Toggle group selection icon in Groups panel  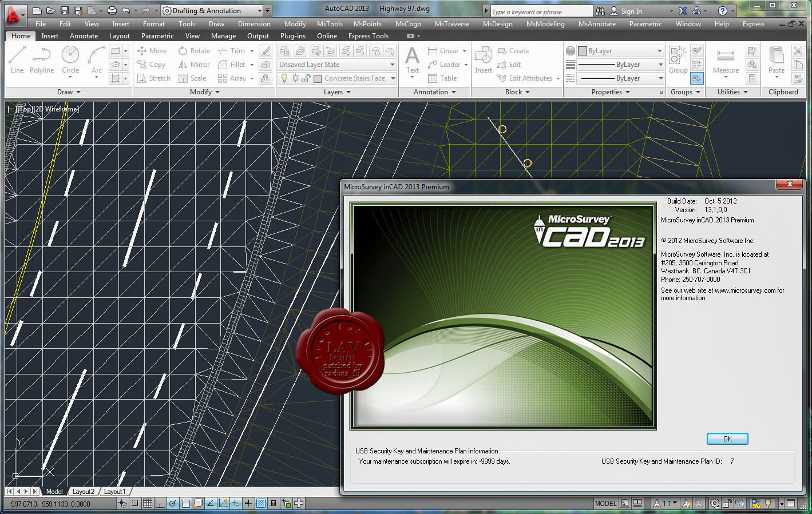coord(697,78)
